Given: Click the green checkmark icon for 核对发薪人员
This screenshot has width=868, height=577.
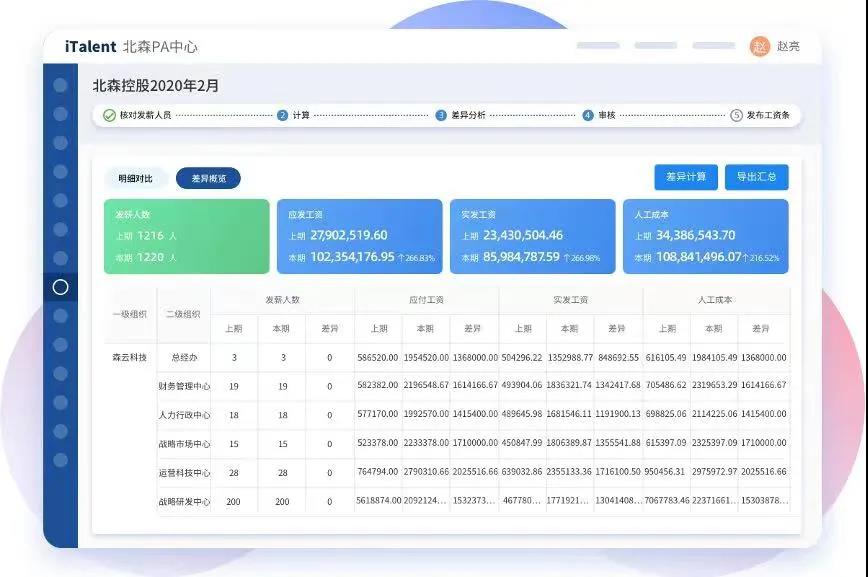Looking at the screenshot, I should click(x=109, y=115).
